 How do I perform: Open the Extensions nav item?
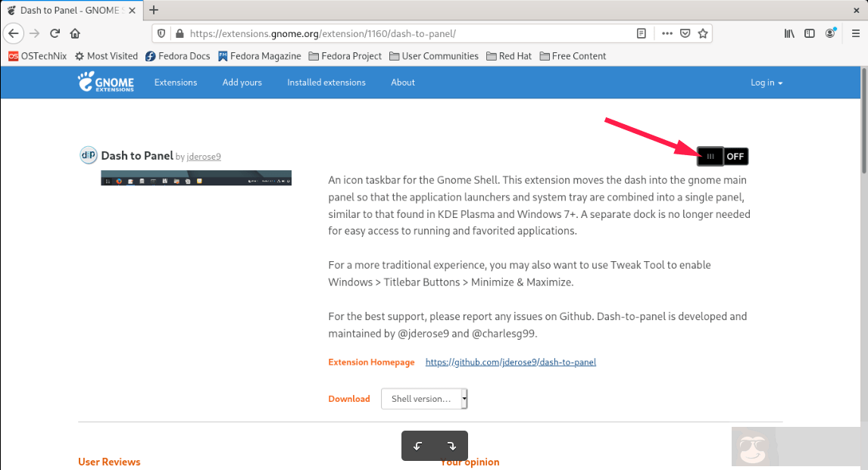tap(176, 82)
